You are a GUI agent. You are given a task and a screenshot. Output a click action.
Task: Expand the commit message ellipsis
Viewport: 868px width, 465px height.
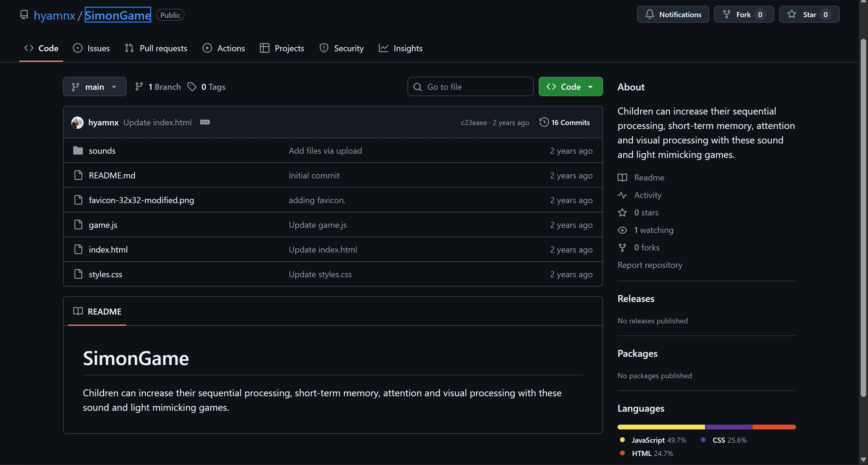(205, 122)
